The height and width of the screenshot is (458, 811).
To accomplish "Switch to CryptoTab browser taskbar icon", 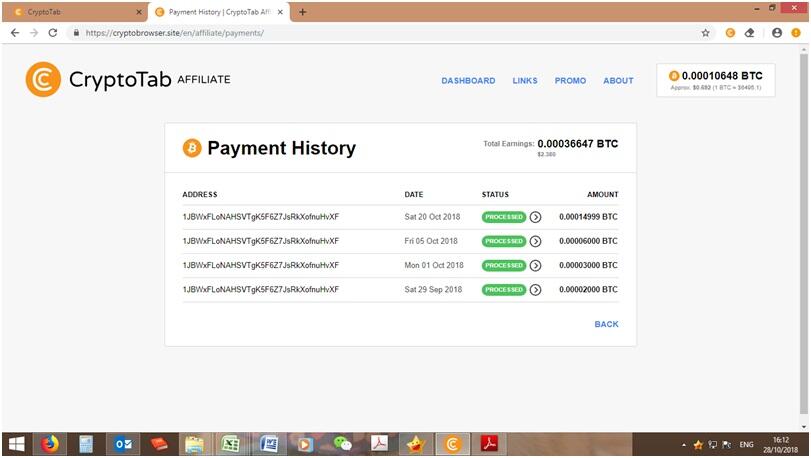I will 452,444.
